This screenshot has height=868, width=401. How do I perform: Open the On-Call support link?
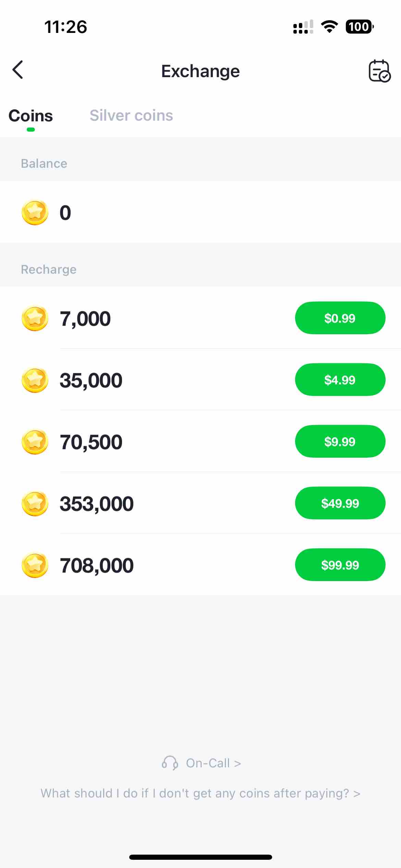213,763
